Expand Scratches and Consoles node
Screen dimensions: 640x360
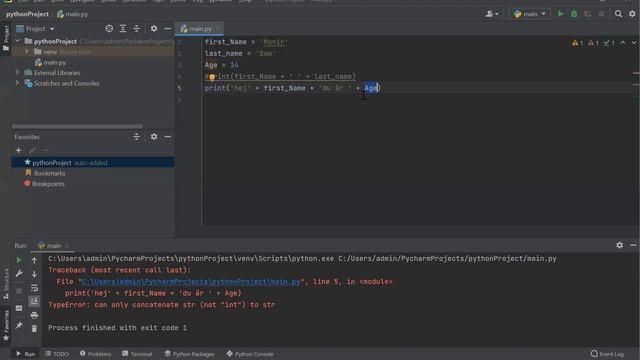18,83
